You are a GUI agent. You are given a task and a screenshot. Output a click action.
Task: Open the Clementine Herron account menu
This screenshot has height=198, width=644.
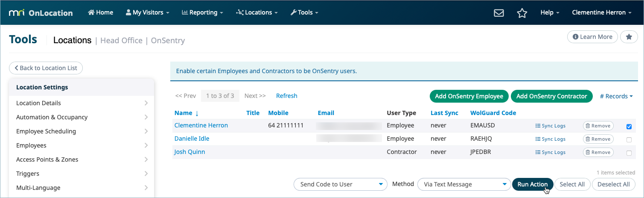(601, 13)
